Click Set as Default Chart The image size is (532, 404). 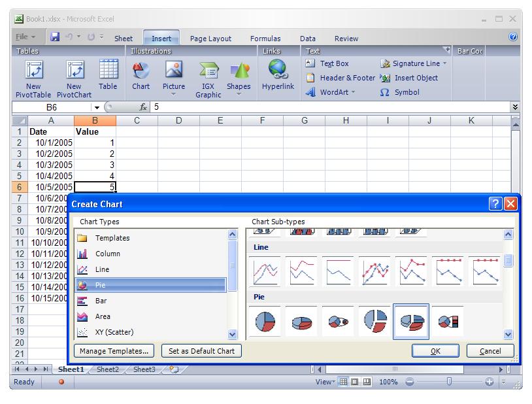click(201, 350)
